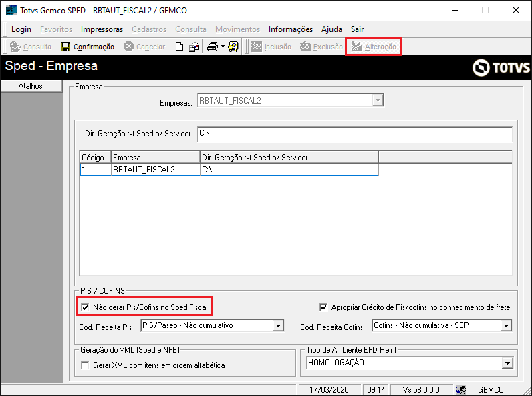The image size is (532, 396).
Task: Open the Favoritos menu
Action: coord(56,29)
